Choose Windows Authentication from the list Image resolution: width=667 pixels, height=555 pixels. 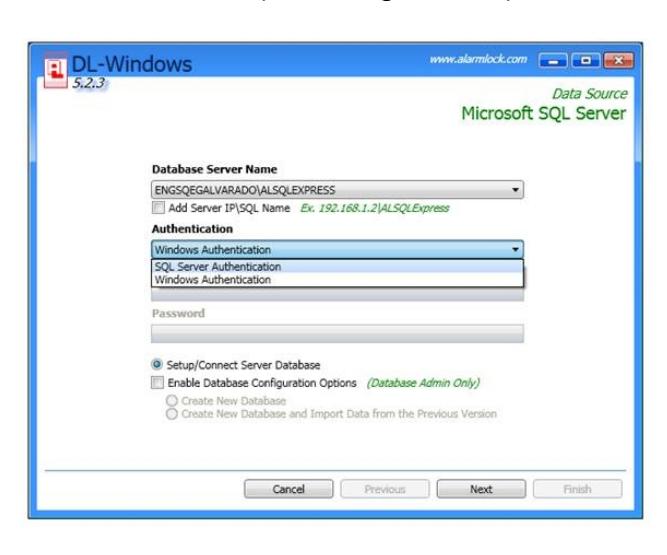point(337,279)
